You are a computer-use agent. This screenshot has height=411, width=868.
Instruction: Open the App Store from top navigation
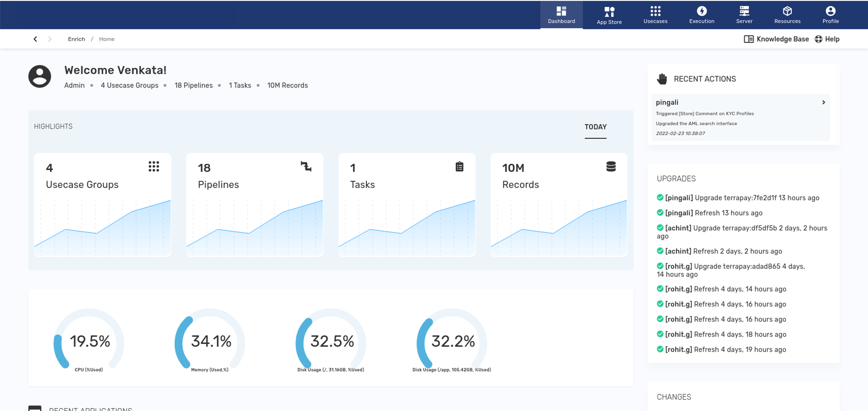(609, 15)
